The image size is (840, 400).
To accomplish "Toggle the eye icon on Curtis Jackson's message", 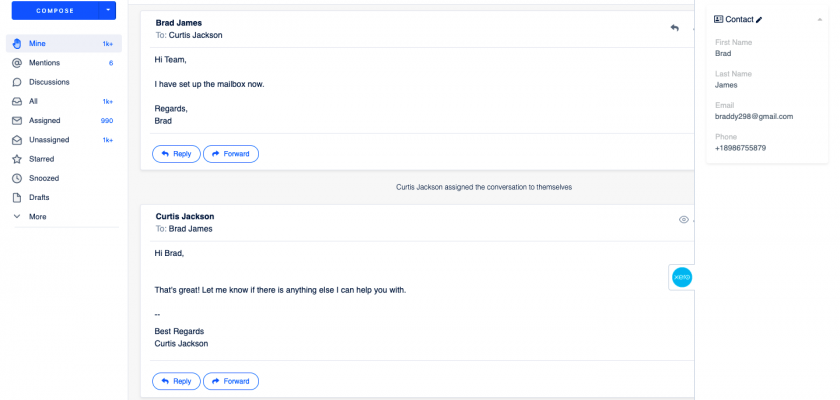I will click(x=684, y=219).
